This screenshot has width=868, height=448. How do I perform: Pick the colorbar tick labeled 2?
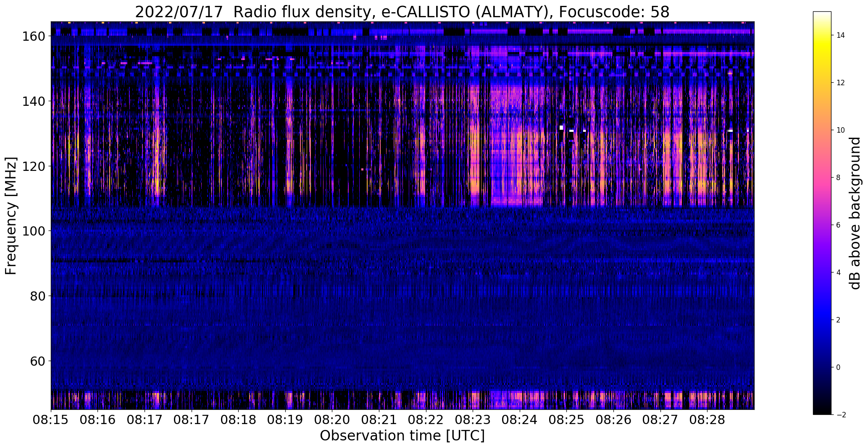point(838,320)
